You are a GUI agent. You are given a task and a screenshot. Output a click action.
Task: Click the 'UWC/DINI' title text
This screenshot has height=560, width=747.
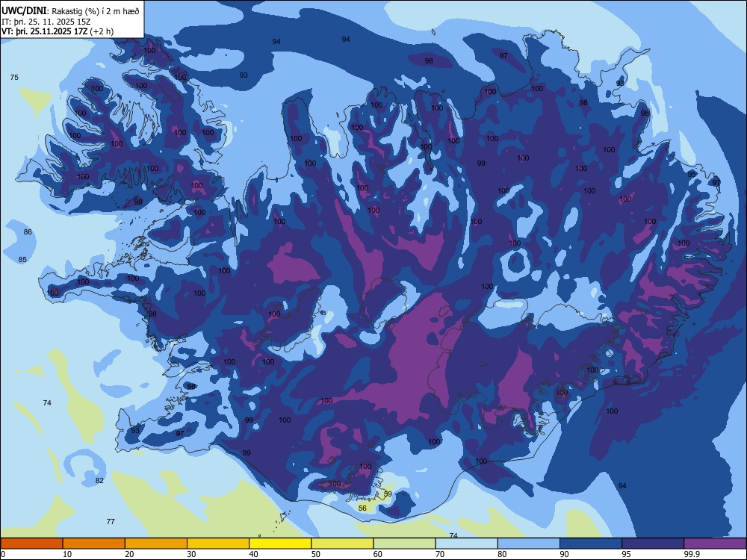click(25, 11)
